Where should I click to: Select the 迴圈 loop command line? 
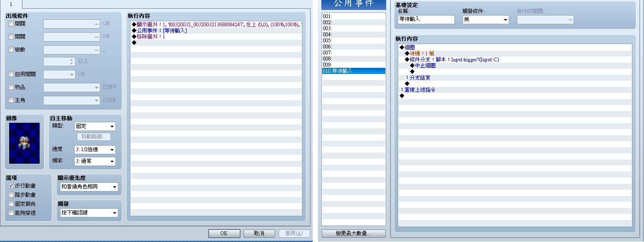tap(515, 47)
